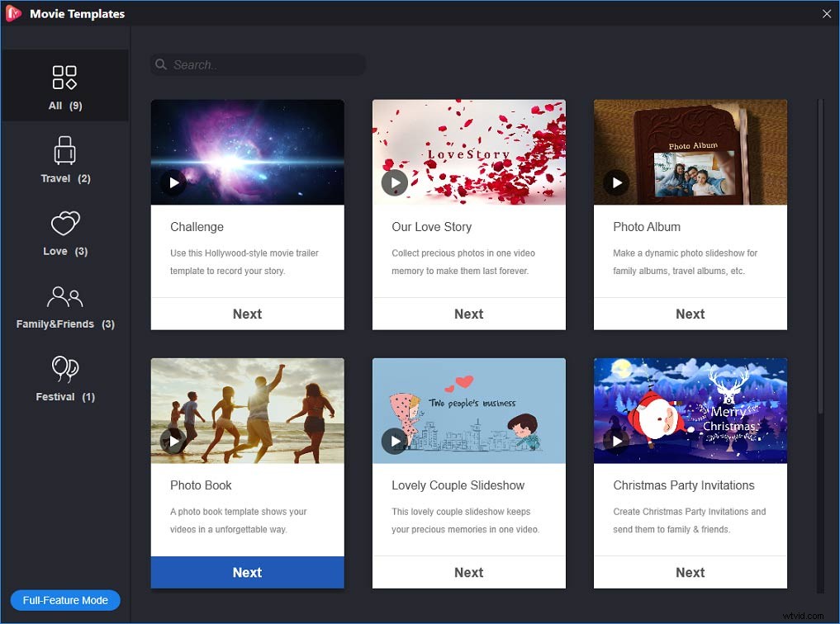
Task: Click the search magnifier icon
Action: point(160,65)
